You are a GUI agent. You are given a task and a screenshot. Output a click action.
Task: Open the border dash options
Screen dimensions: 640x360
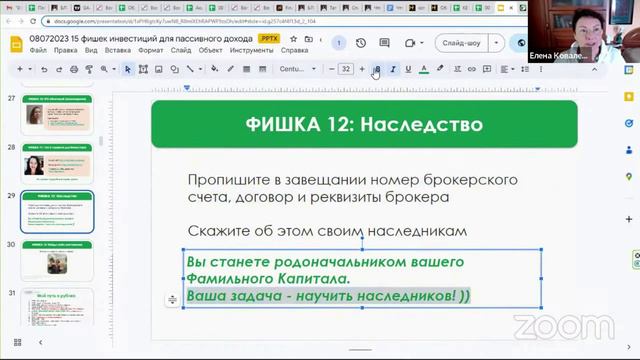[x=262, y=69]
